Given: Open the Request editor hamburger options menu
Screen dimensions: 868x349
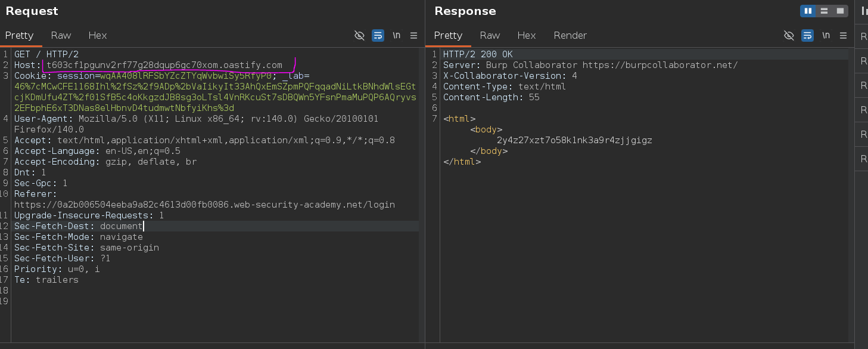Looking at the screenshot, I should (x=414, y=36).
